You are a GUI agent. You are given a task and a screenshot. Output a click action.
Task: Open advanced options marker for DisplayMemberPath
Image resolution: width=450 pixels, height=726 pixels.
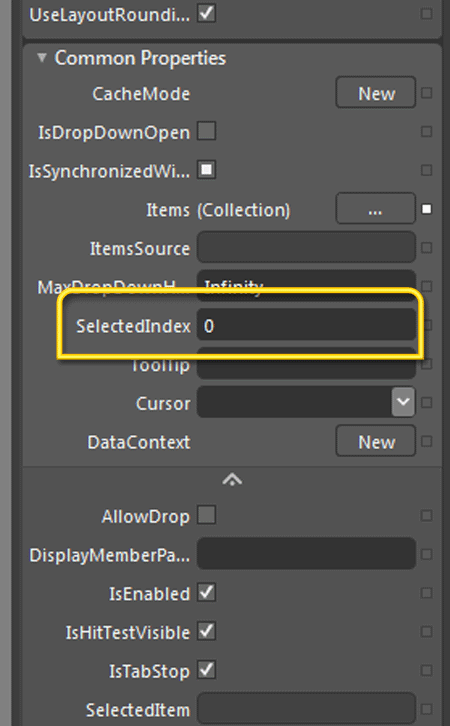click(x=426, y=554)
